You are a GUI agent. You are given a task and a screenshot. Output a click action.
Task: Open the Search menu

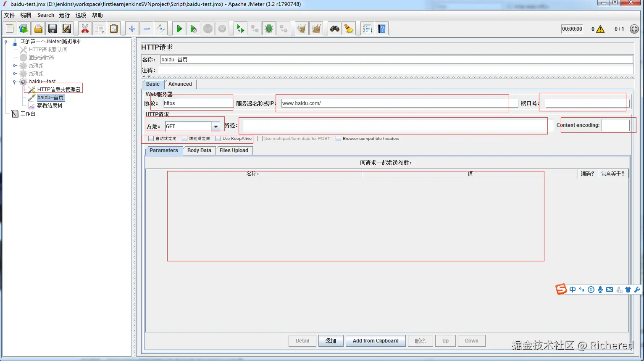[45, 15]
